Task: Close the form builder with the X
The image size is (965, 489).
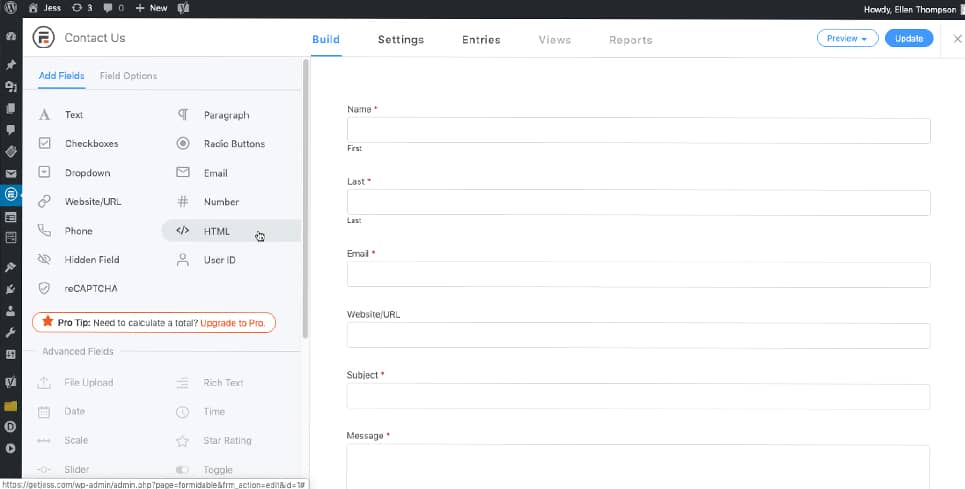Action: (957, 39)
